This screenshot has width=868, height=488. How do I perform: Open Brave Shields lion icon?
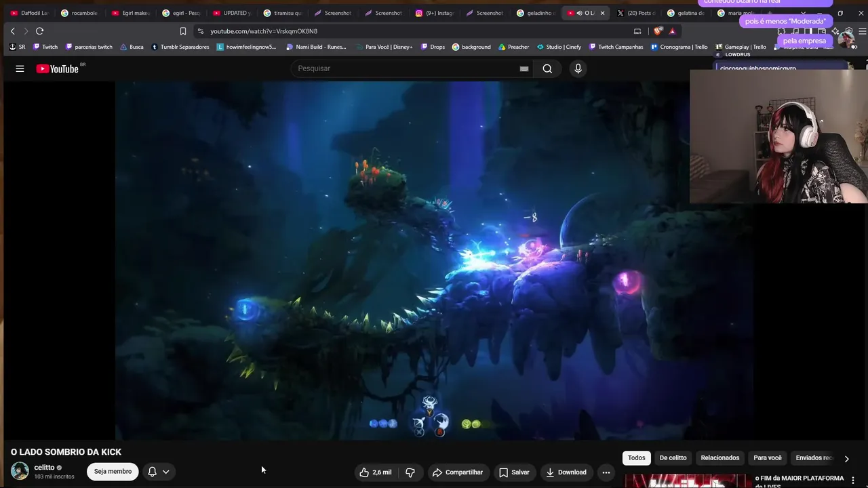pos(657,31)
